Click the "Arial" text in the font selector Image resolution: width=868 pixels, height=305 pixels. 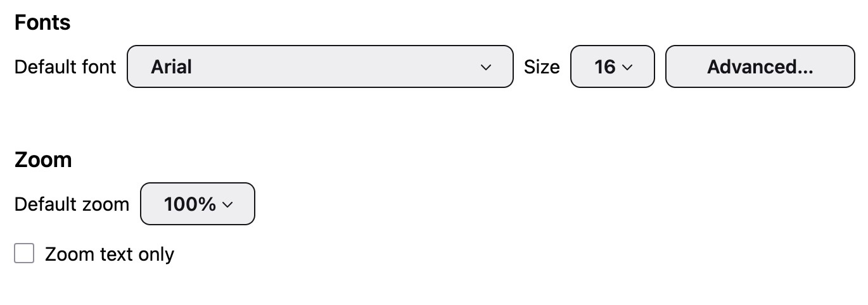point(171,67)
